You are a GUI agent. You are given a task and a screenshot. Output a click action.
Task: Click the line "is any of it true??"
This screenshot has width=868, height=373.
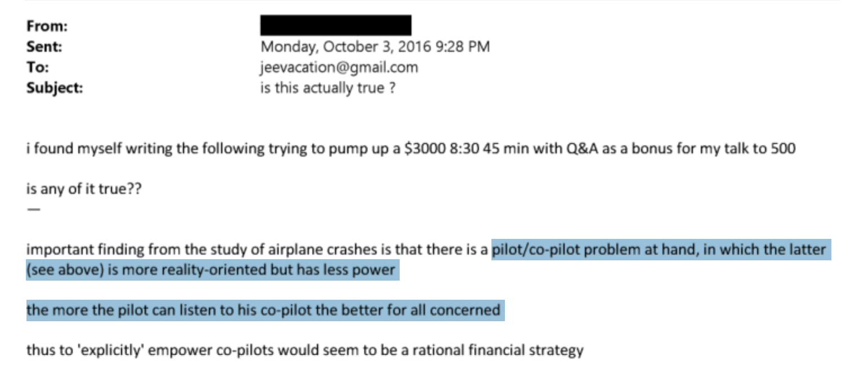click(84, 189)
